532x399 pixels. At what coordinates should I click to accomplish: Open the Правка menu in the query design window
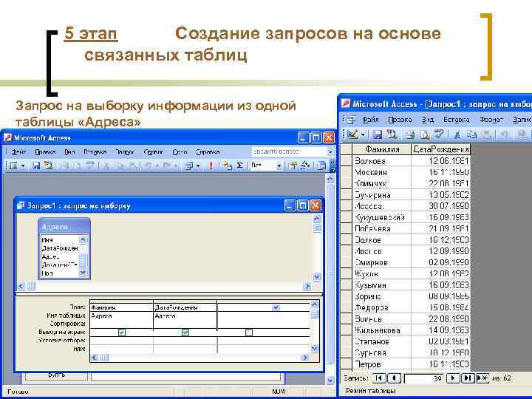45,151
